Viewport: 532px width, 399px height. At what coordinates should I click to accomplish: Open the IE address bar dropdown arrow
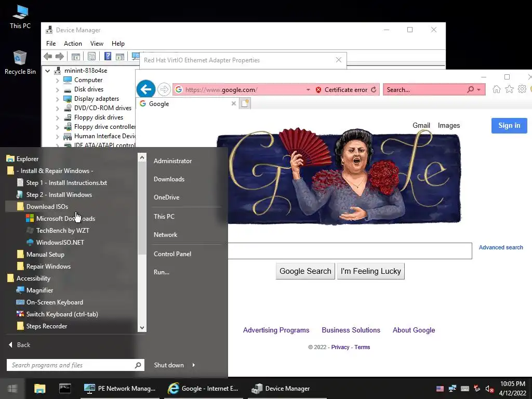[x=308, y=89]
